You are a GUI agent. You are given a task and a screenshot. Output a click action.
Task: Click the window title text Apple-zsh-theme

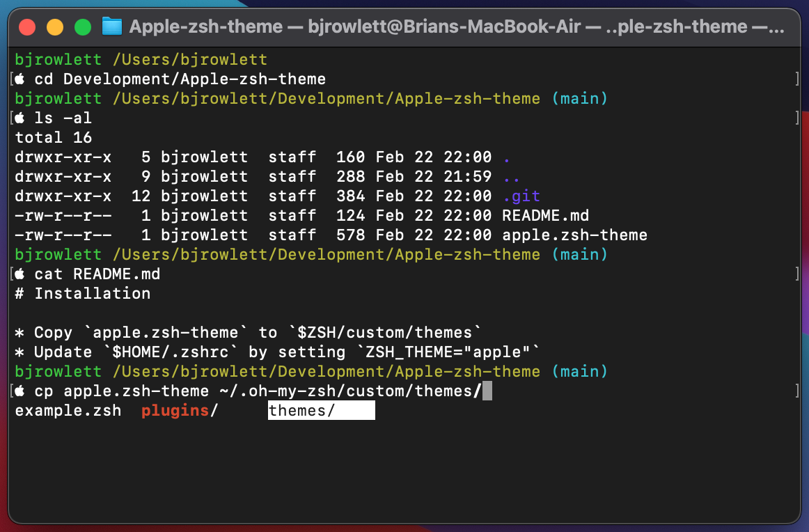pyautogui.click(x=206, y=26)
